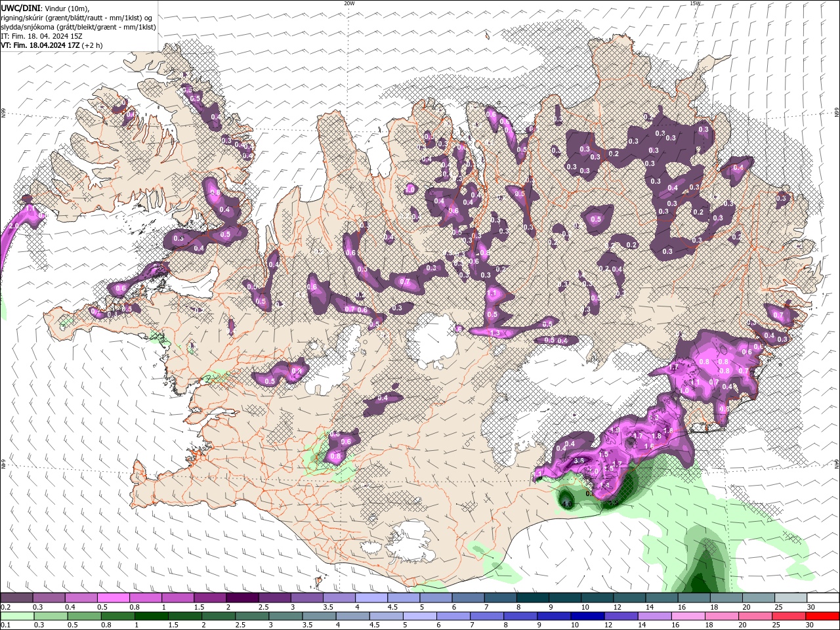Image resolution: width=840 pixels, height=630 pixels.
Task: Click the "0.1" label on the lower scale
Action: tap(5, 625)
